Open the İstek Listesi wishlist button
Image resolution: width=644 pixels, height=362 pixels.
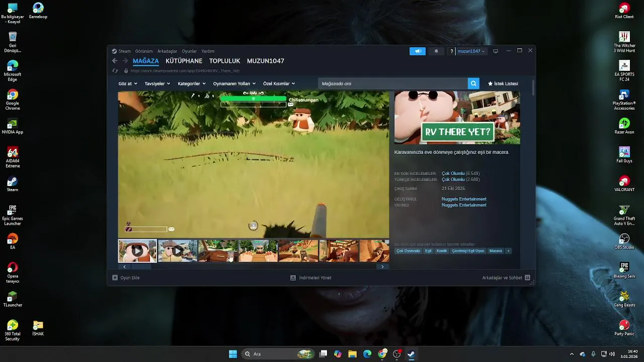coord(503,83)
